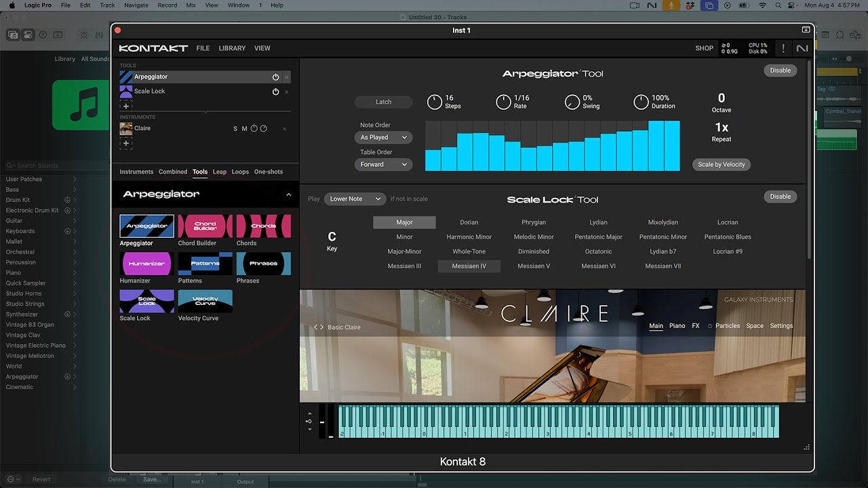Open the Note Order dropdown

click(383, 137)
